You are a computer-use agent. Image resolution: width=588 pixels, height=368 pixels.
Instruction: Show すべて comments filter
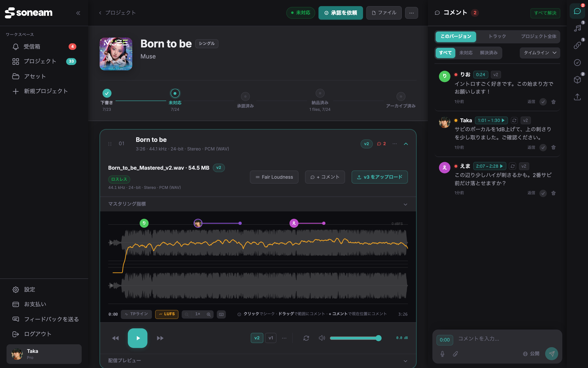pyautogui.click(x=445, y=53)
